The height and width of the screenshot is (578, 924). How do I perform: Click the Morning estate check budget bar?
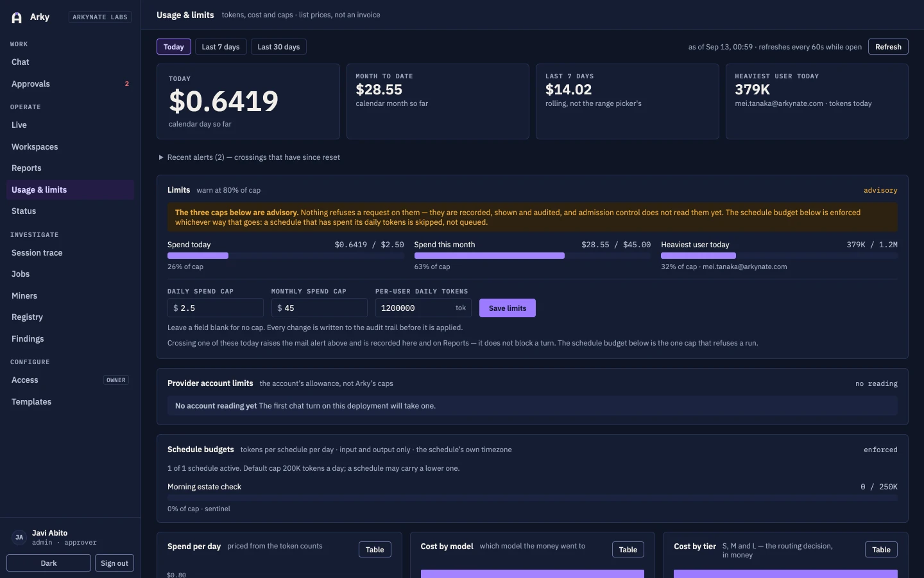coord(533,498)
